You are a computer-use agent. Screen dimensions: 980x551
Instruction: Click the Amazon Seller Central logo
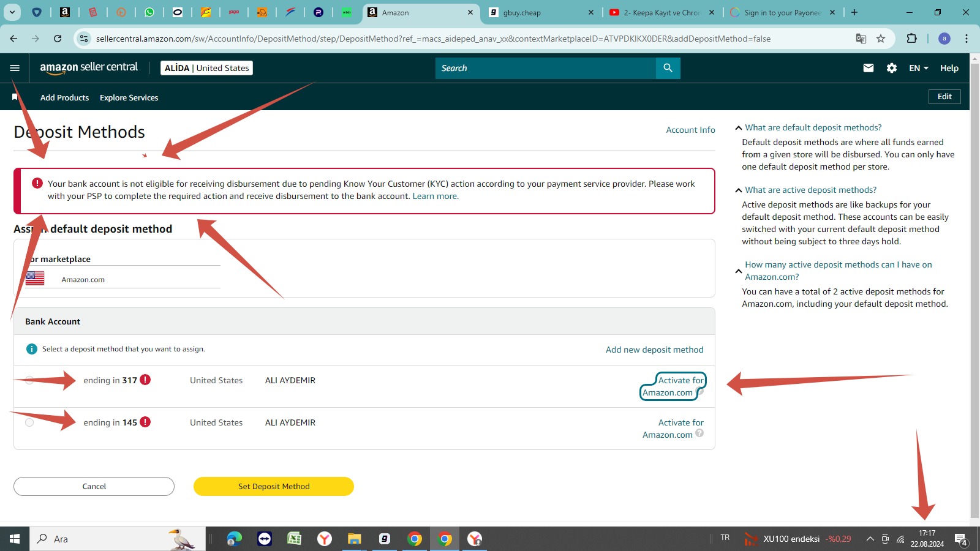(89, 68)
